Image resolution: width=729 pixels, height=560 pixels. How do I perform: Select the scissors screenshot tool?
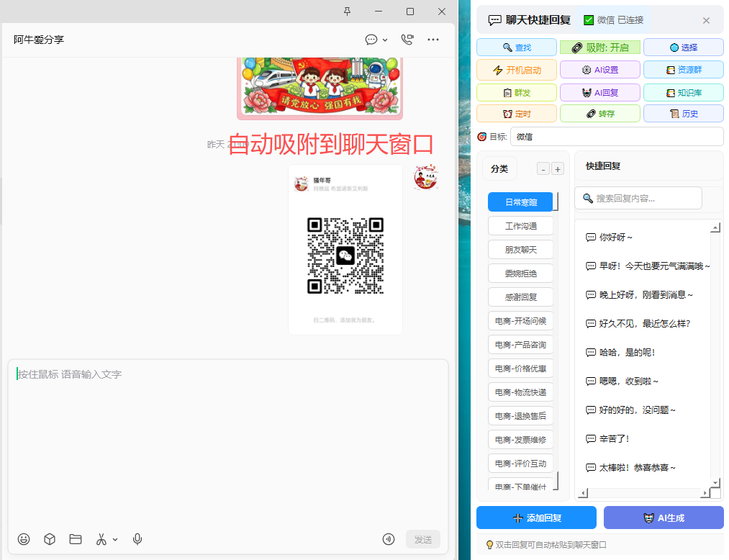tap(101, 539)
